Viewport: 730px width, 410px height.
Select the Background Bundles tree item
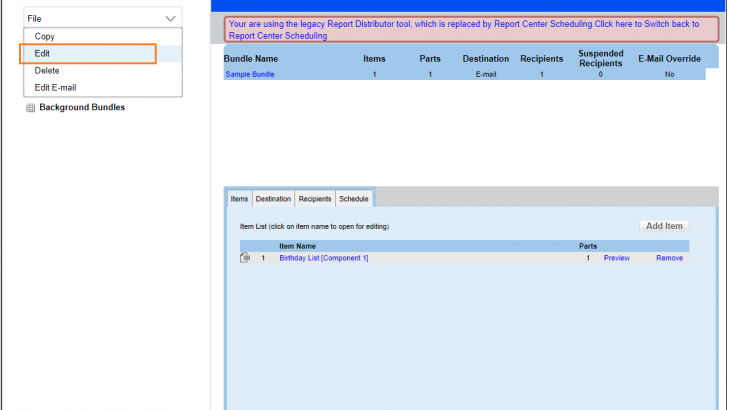[x=82, y=108]
